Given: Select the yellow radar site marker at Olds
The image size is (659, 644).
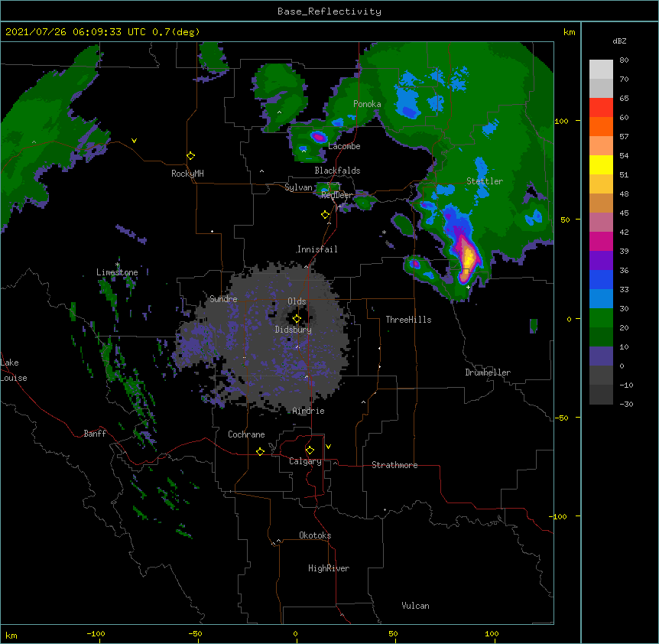Looking at the screenshot, I should click(297, 319).
